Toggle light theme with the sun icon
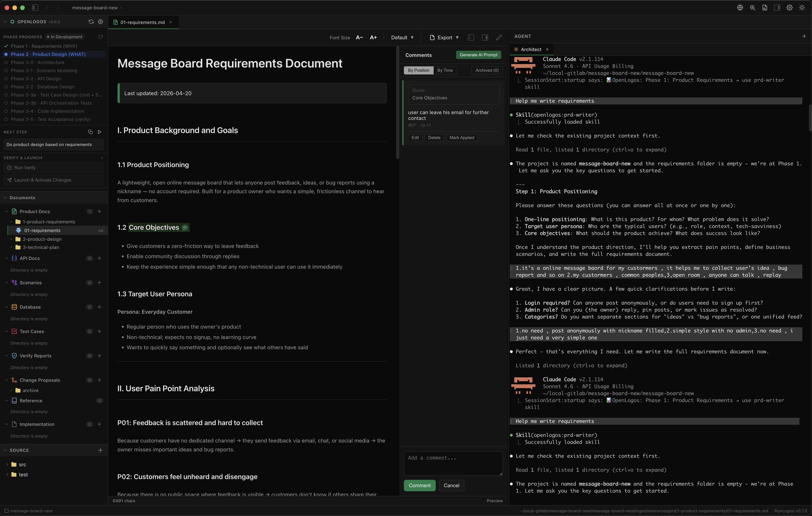This screenshot has height=516, width=812. coord(802,7)
